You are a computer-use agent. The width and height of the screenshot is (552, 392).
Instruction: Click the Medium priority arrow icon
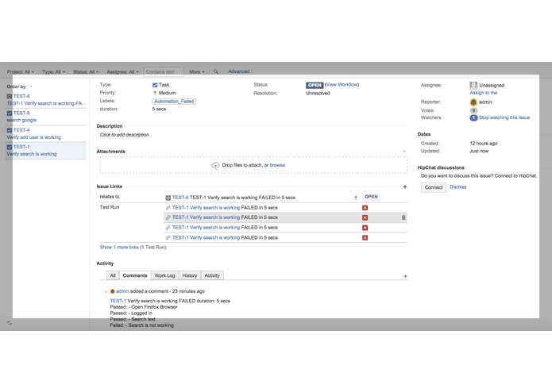(x=155, y=93)
